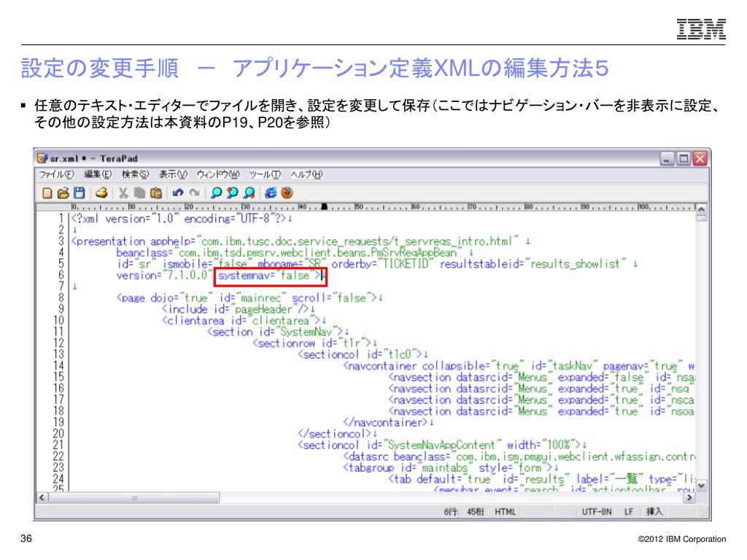
Task: Click the first Find magnifier icon
Action: 216,192
